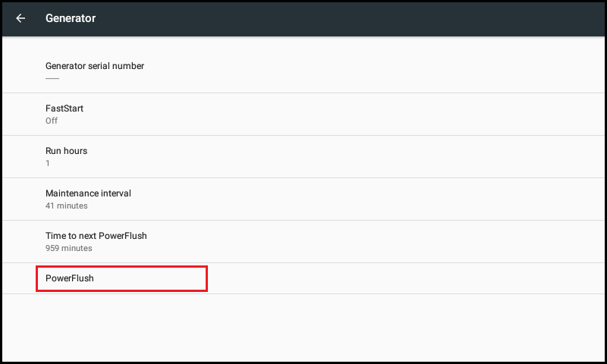Click the dark top app bar
Screen dimensions: 607x364
303,19
